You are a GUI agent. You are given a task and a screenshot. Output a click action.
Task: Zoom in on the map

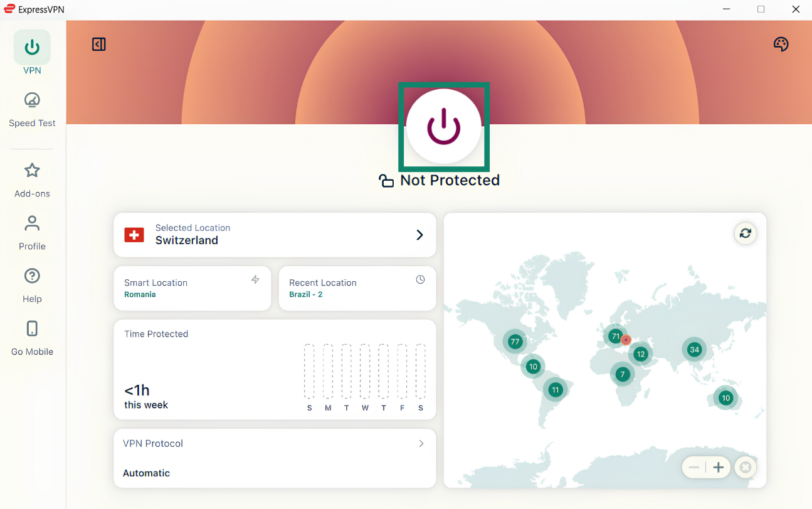(x=719, y=467)
